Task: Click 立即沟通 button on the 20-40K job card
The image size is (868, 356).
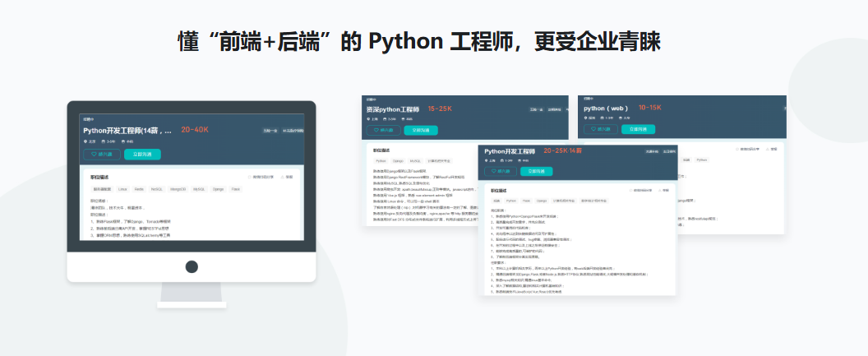Action: point(142,154)
